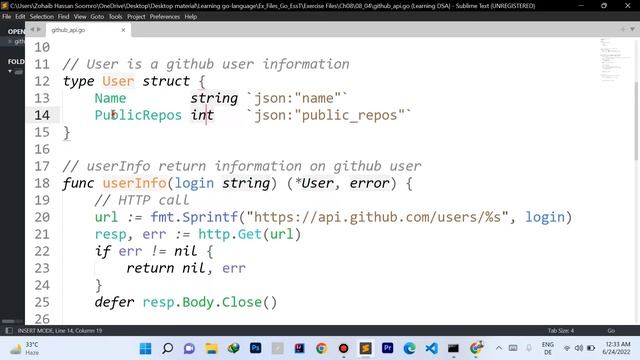
Task: Open the Find menu
Action: point(63,17)
